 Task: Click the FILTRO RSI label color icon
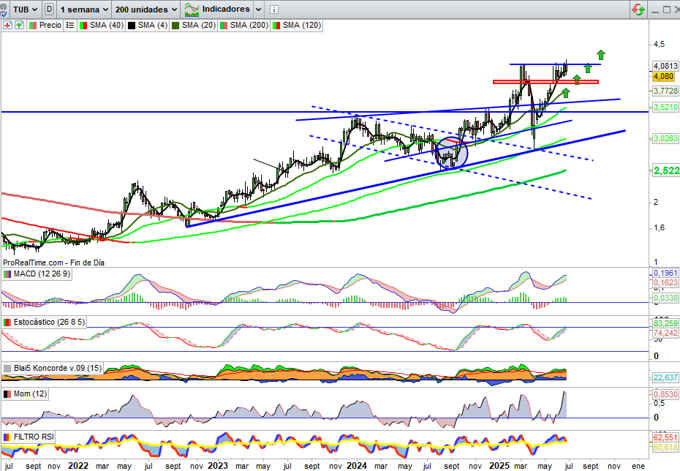pos(7,437)
